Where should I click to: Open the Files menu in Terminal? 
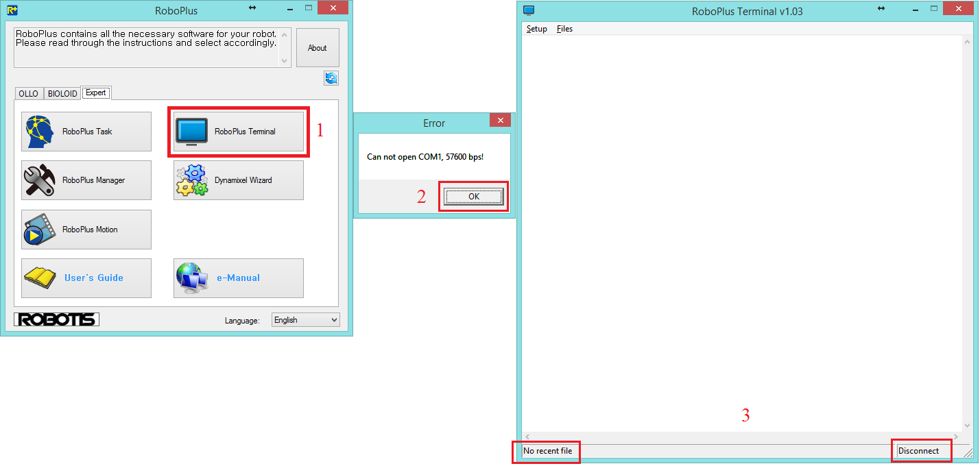pyautogui.click(x=564, y=29)
